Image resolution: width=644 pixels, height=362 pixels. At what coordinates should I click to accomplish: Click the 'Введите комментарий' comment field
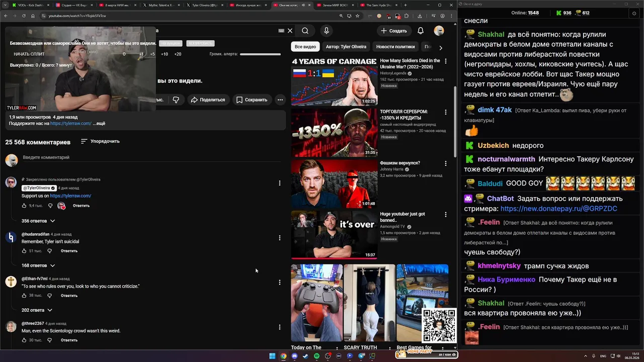[x=150, y=158]
